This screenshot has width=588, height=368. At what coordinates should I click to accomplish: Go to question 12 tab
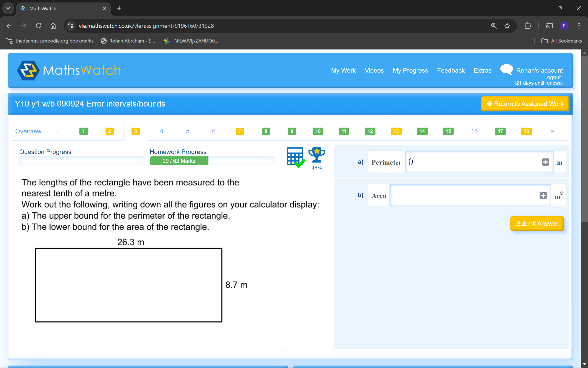[370, 131]
